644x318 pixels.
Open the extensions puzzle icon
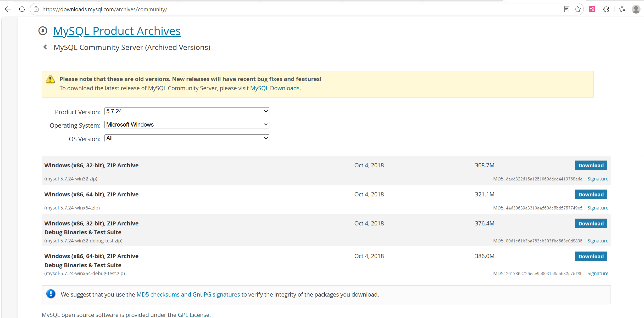pos(606,9)
